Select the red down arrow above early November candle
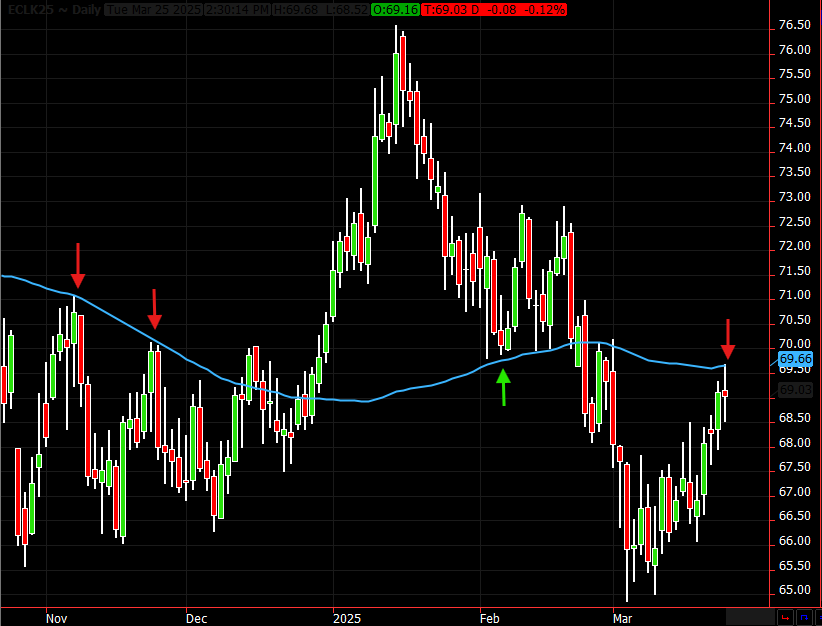 click(78, 266)
